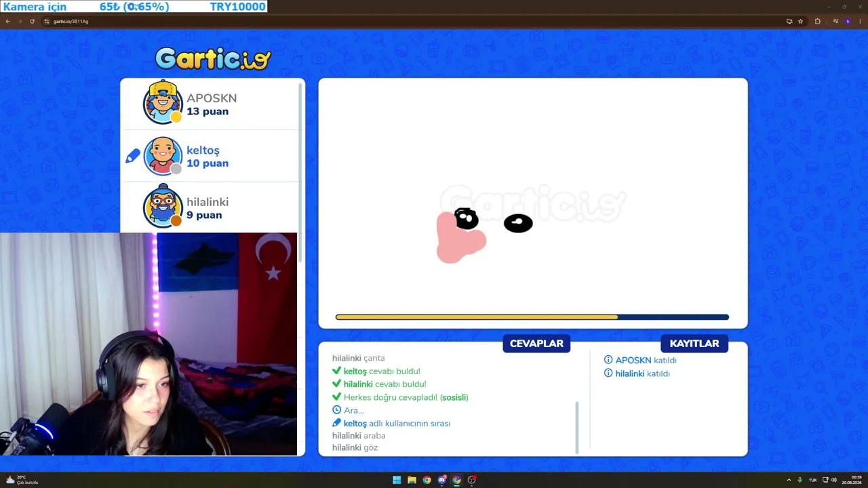Open the first Chrome icon in the taskbar
The image size is (868, 488).
tap(427, 480)
